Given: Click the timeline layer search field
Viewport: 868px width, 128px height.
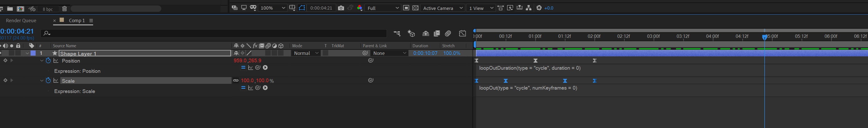Looking at the screenshot, I should click(214, 33).
